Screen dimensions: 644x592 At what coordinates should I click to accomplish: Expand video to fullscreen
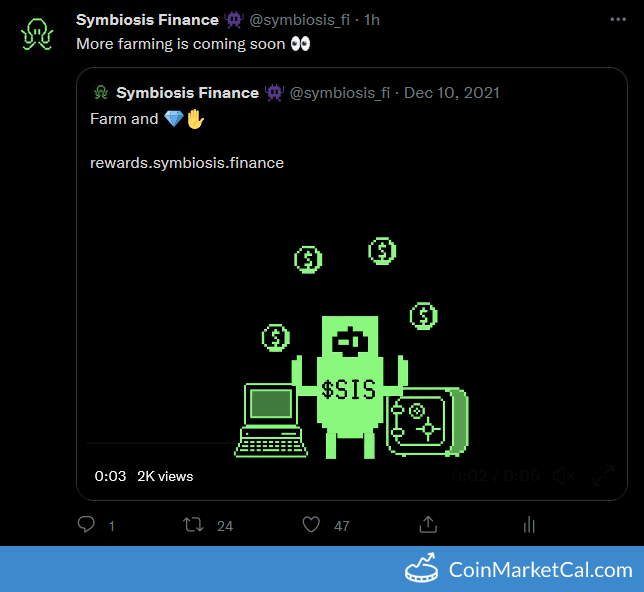[x=604, y=476]
